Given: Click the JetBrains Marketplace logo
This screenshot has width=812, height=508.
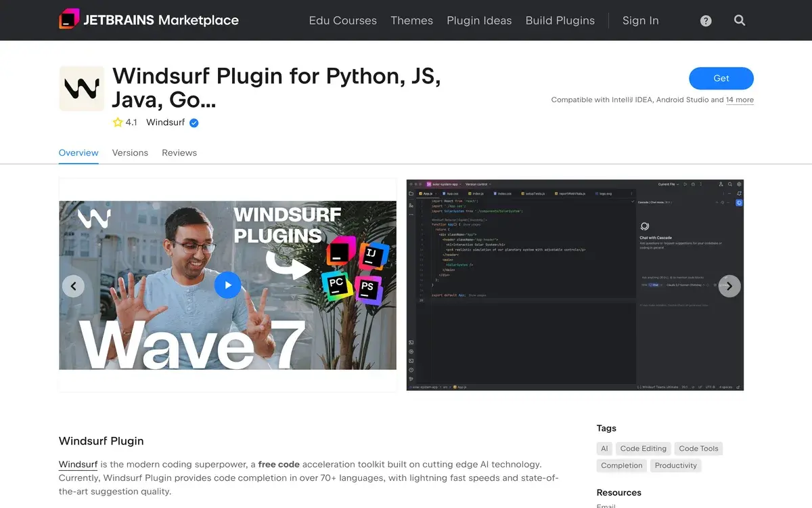Looking at the screenshot, I should (149, 20).
